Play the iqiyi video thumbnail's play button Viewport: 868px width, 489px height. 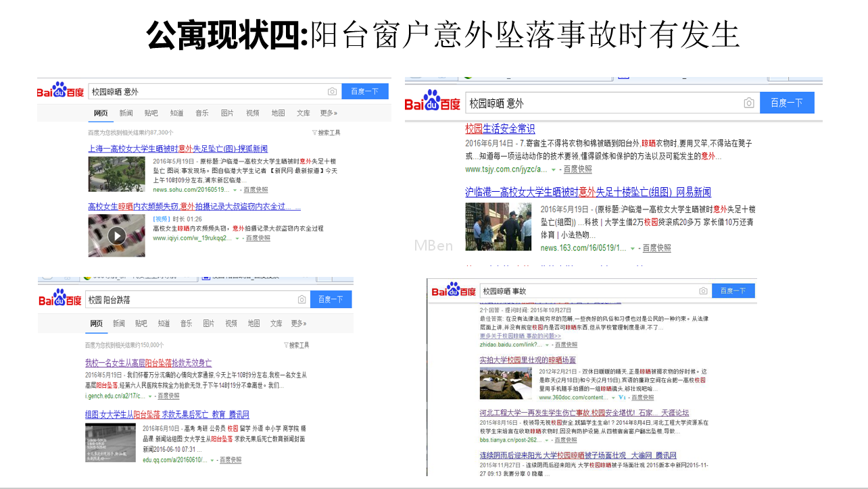pyautogui.click(x=116, y=236)
